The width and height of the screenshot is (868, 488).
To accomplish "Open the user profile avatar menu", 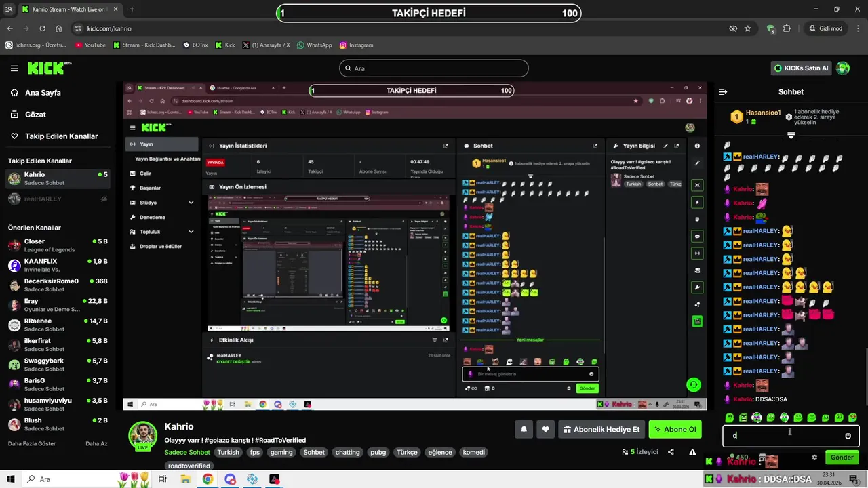I will 843,68.
